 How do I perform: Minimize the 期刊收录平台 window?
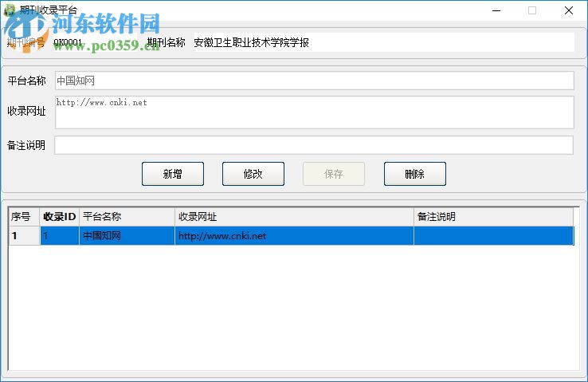click(496, 10)
